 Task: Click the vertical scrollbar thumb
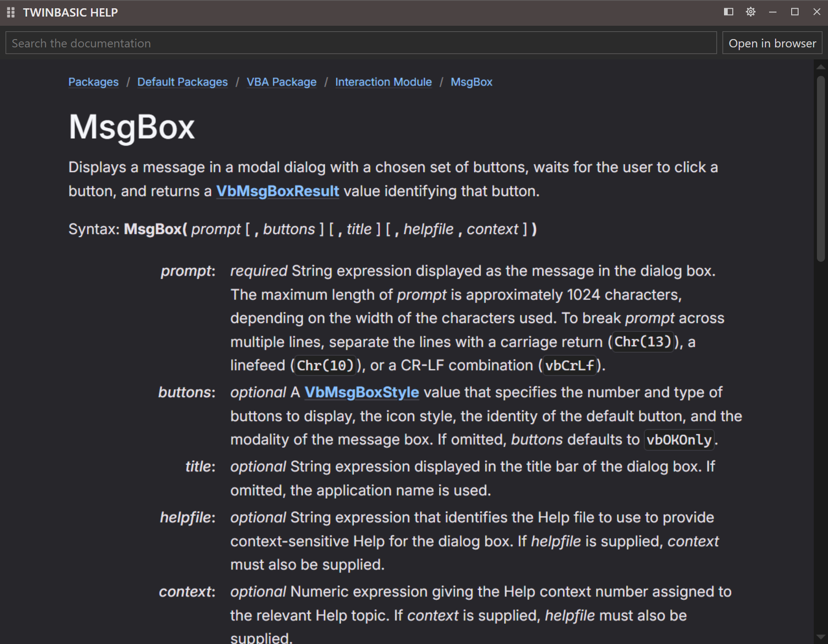[821, 169]
